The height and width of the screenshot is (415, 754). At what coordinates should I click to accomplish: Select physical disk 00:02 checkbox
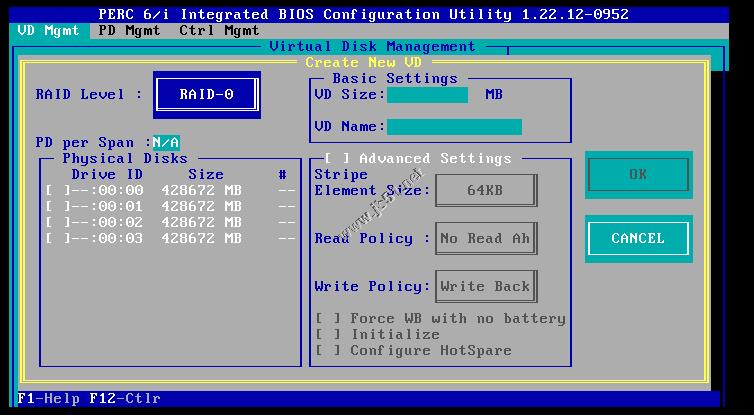click(x=57, y=223)
